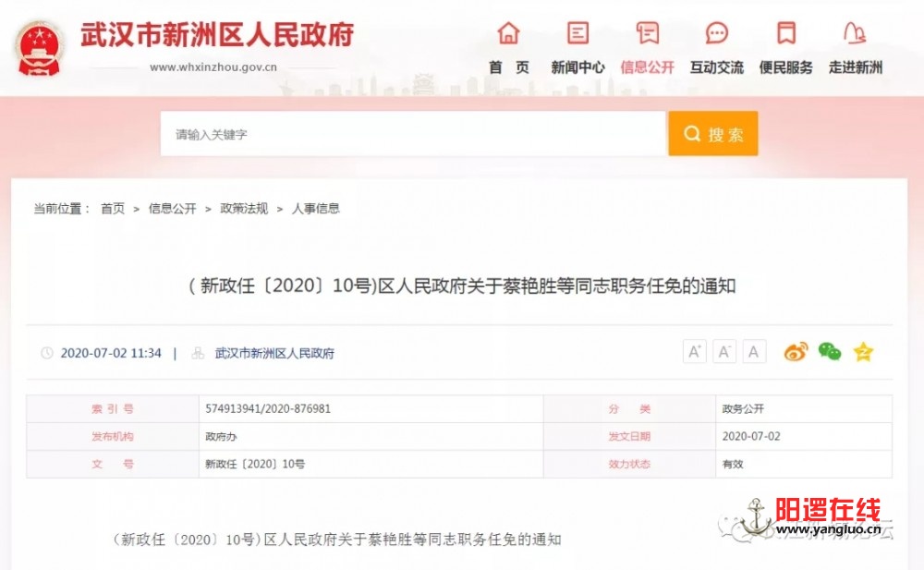Image resolution: width=924 pixels, height=570 pixels.
Task: Click the 便民服务 bookmark icon
Action: [786, 33]
